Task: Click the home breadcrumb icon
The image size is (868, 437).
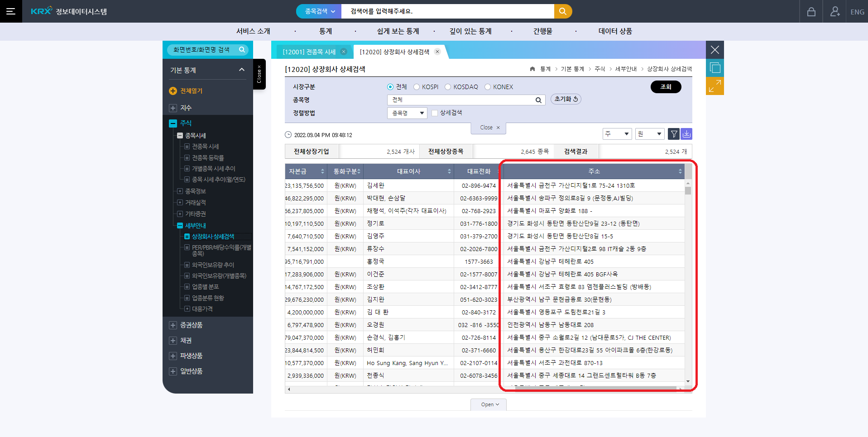Action: 532,69
